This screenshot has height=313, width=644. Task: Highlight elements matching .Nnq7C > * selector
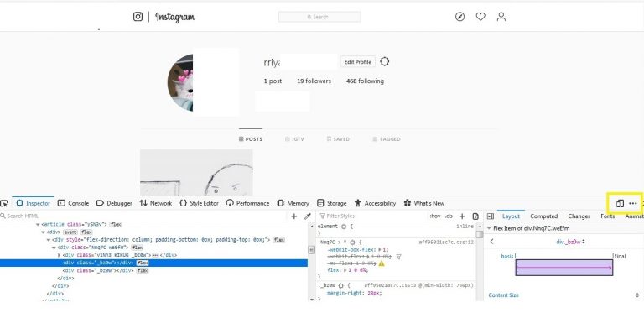tap(352, 243)
